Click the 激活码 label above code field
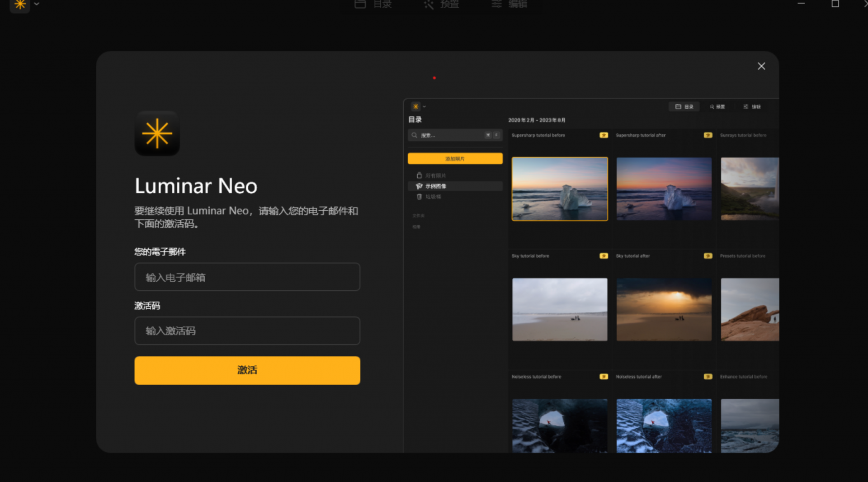The width and height of the screenshot is (868, 482). pyautogui.click(x=147, y=306)
